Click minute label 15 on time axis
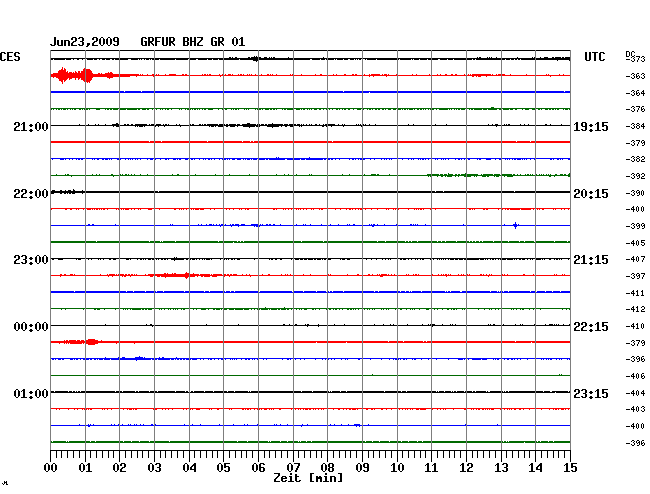 570,468
